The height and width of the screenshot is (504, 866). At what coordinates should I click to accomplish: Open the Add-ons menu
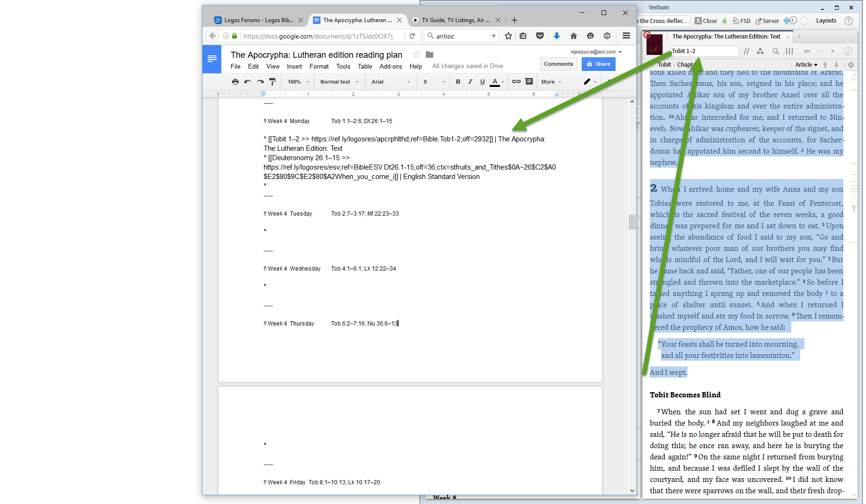point(391,66)
